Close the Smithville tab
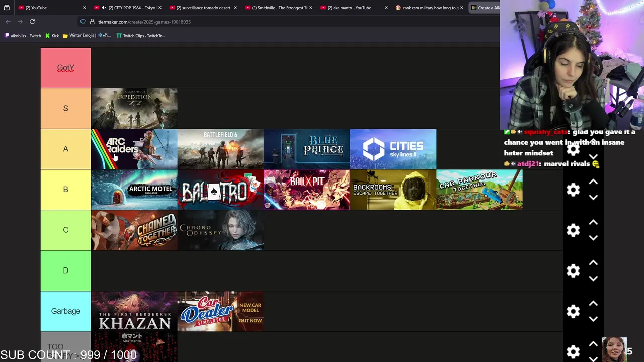 tap(310, 8)
